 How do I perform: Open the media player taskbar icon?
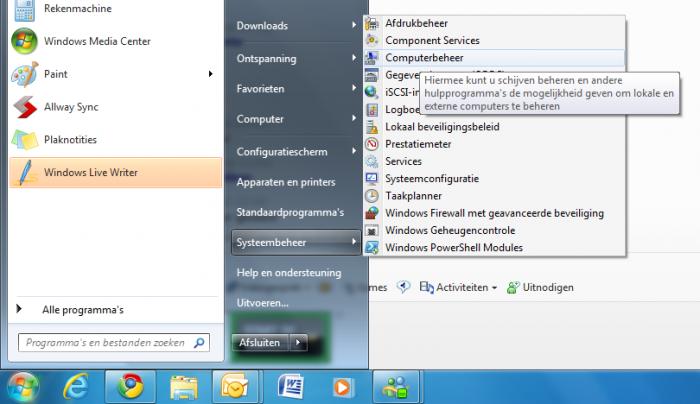[x=343, y=387]
